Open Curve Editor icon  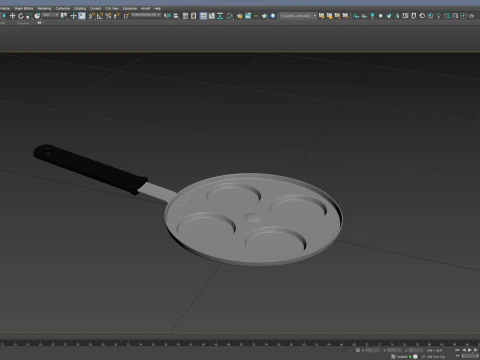tap(212, 16)
